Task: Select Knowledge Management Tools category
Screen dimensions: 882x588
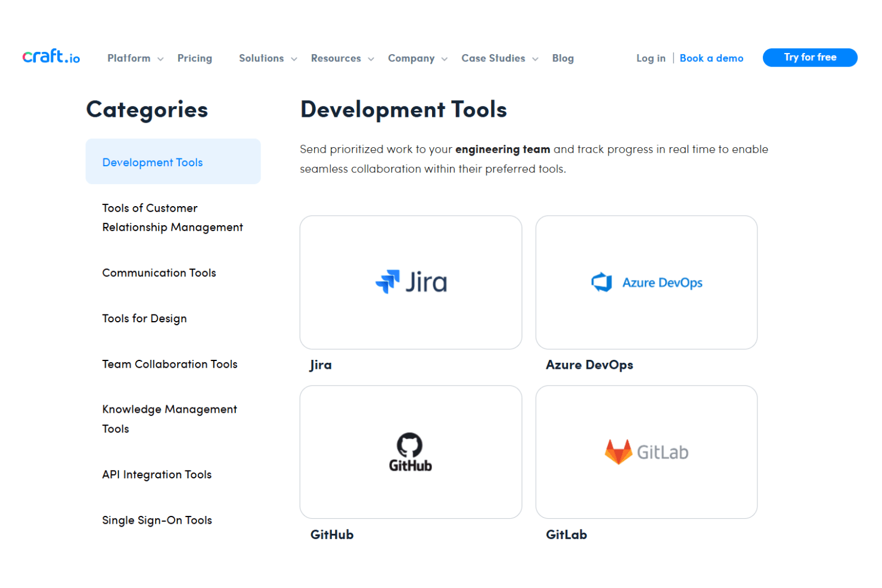Action: coord(169,419)
